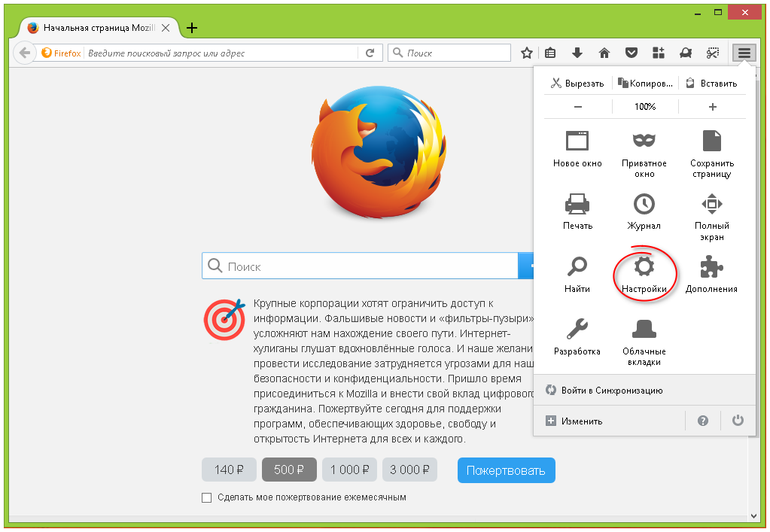Viewport: 770px width, 532px height.
Task: Open Облачные вкладки in menu
Action: click(x=644, y=342)
